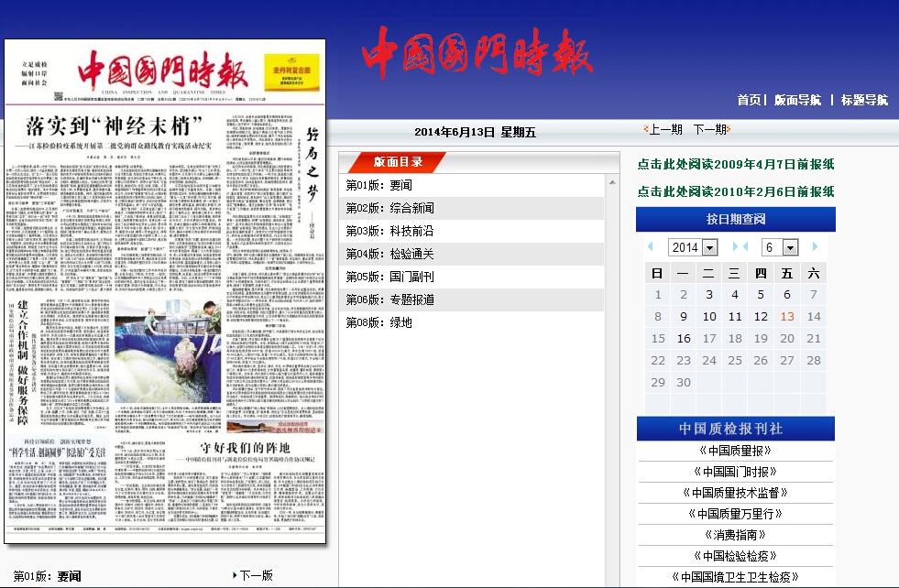Go to next issue 下一期
Image resolution: width=899 pixels, height=588 pixels.
point(710,130)
